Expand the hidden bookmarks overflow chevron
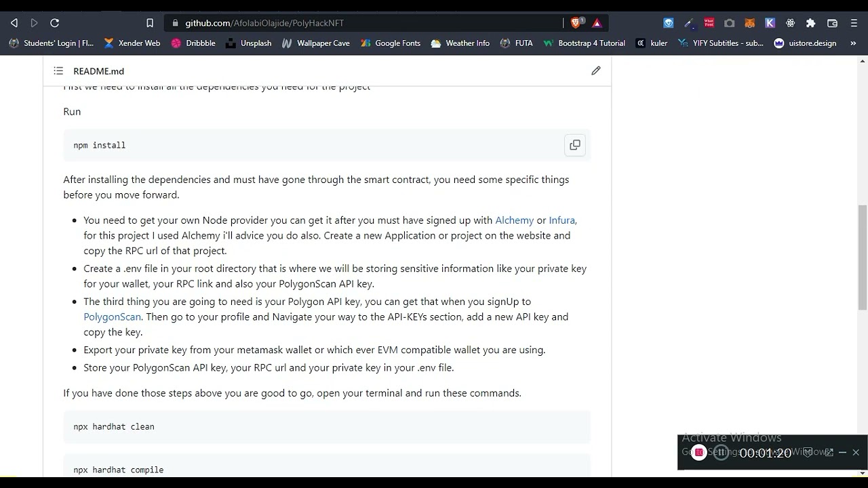 pos(853,43)
